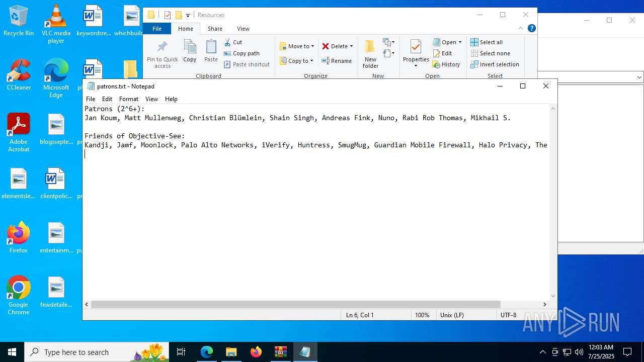Screen dimensions: 644x362
Task: Open VLC media player desktop icon
Action: pos(56,24)
